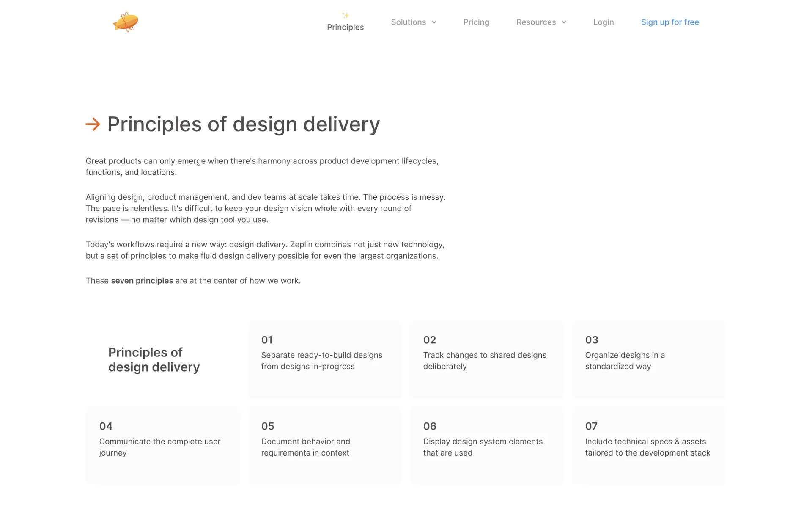This screenshot has height=508, width=812.
Task: Open the Solutions menu
Action: pos(408,22)
